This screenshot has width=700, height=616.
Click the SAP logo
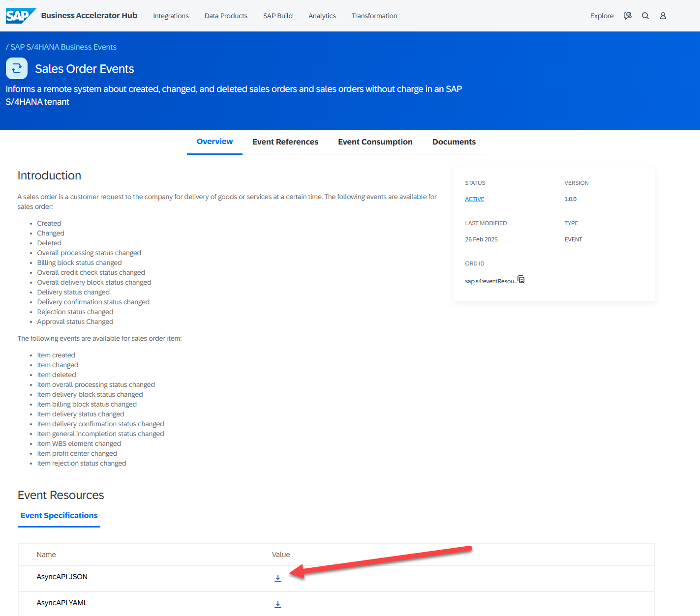click(x=20, y=16)
